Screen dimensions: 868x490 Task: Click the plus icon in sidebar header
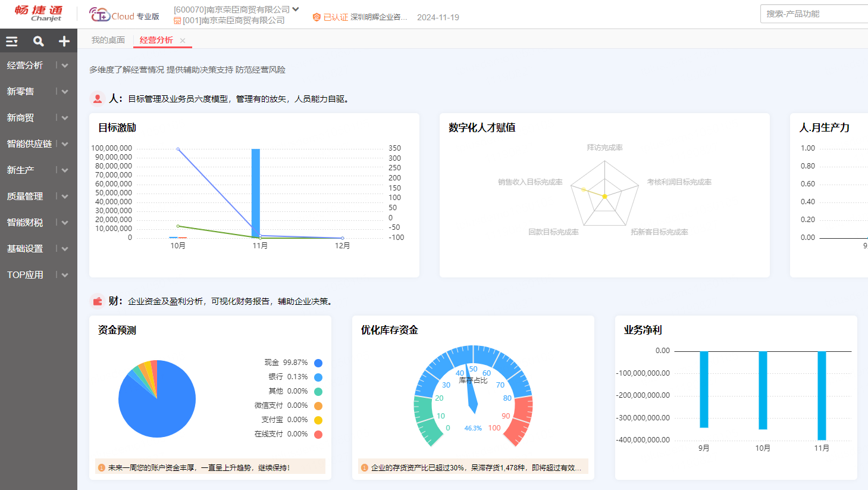(64, 41)
